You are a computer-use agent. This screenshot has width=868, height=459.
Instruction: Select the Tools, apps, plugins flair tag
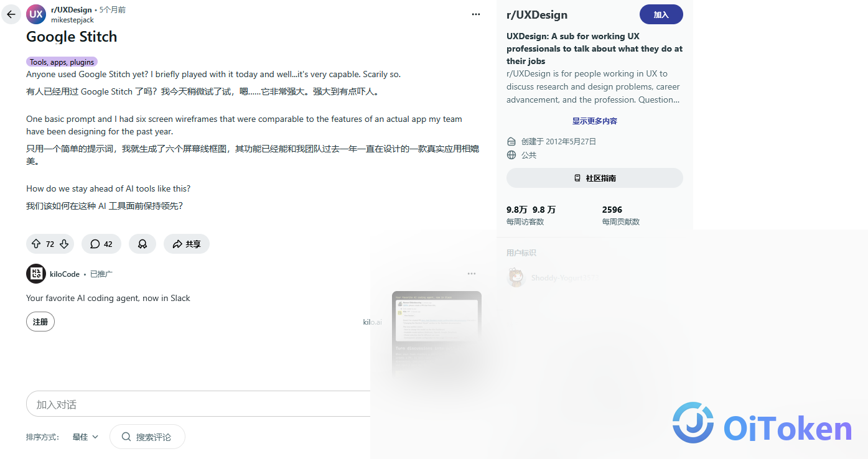[62, 62]
